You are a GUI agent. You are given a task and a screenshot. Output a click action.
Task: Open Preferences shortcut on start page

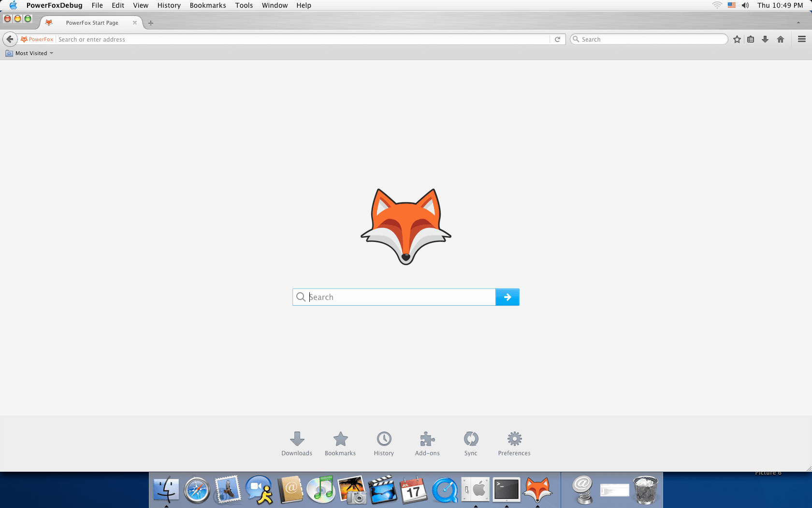pyautogui.click(x=514, y=444)
